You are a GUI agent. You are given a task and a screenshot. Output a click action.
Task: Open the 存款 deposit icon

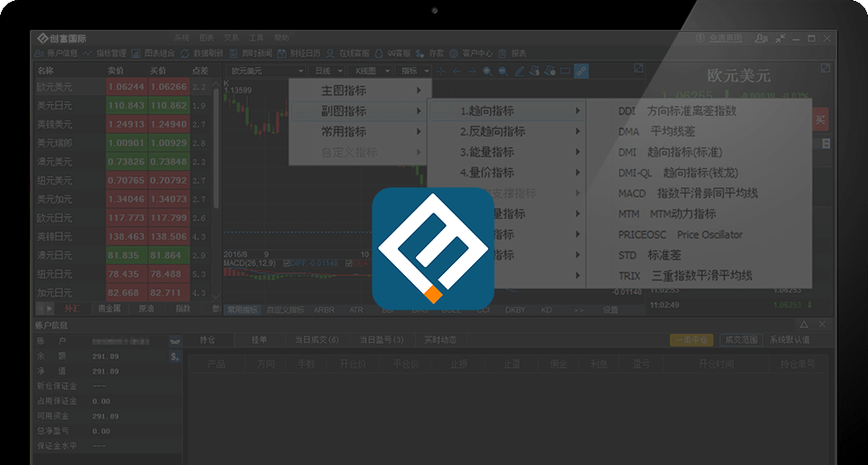(420, 53)
